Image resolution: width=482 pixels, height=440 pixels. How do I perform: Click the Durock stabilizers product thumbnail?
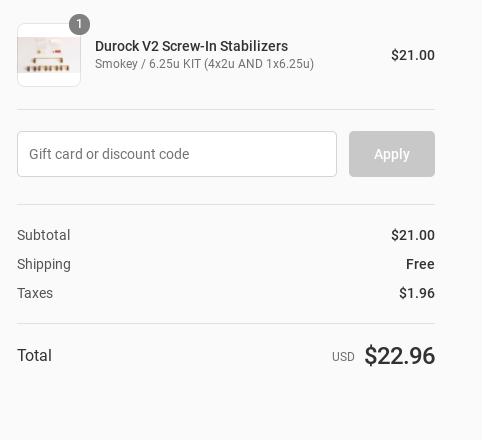click(49, 55)
